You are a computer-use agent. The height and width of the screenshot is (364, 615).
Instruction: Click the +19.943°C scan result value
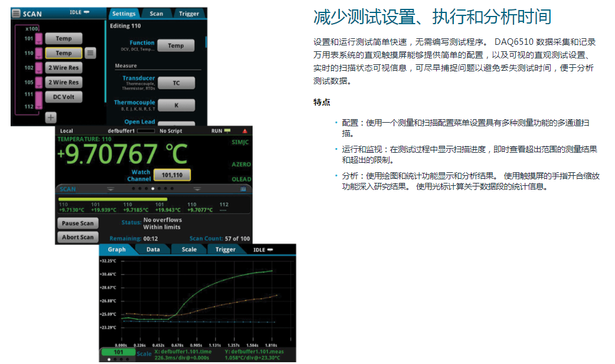(x=168, y=210)
